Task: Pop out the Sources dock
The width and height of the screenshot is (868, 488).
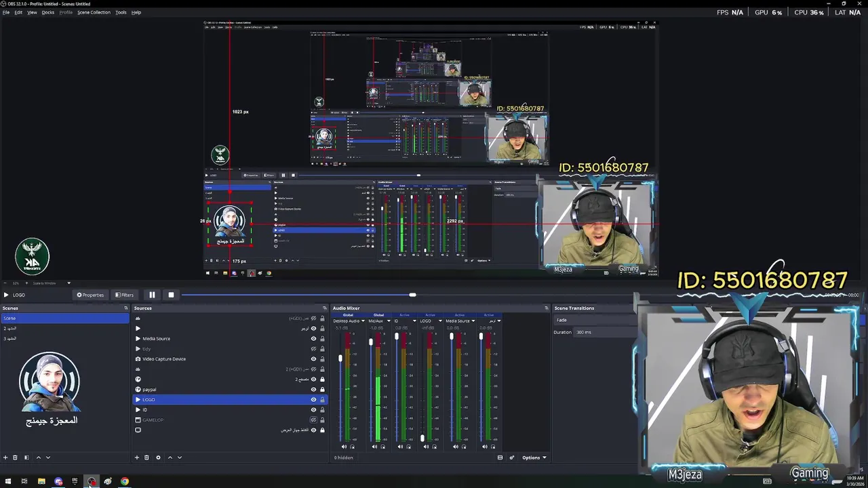Action: coord(323,308)
